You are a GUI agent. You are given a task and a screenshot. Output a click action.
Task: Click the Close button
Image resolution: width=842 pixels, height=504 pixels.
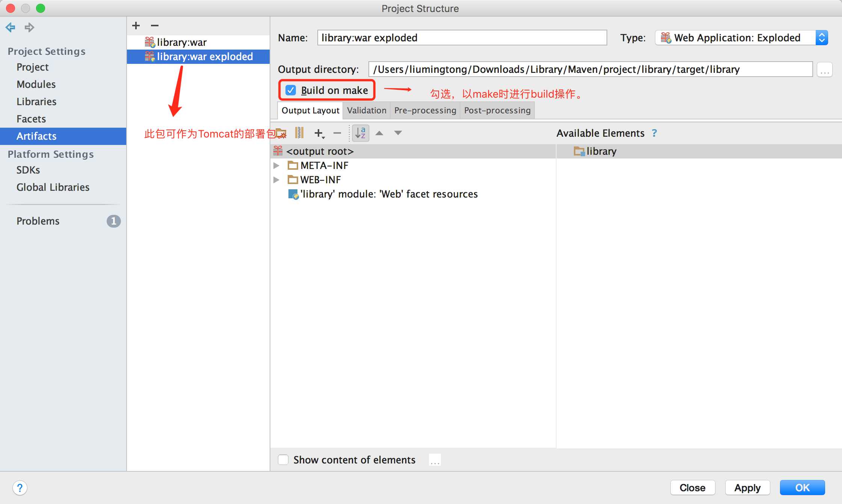click(693, 487)
